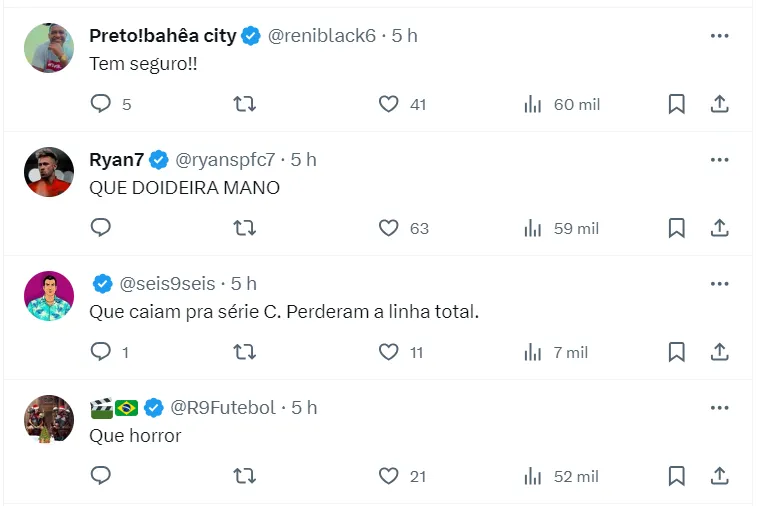Like Ryan7's tweet with 63 likes

pyautogui.click(x=389, y=228)
